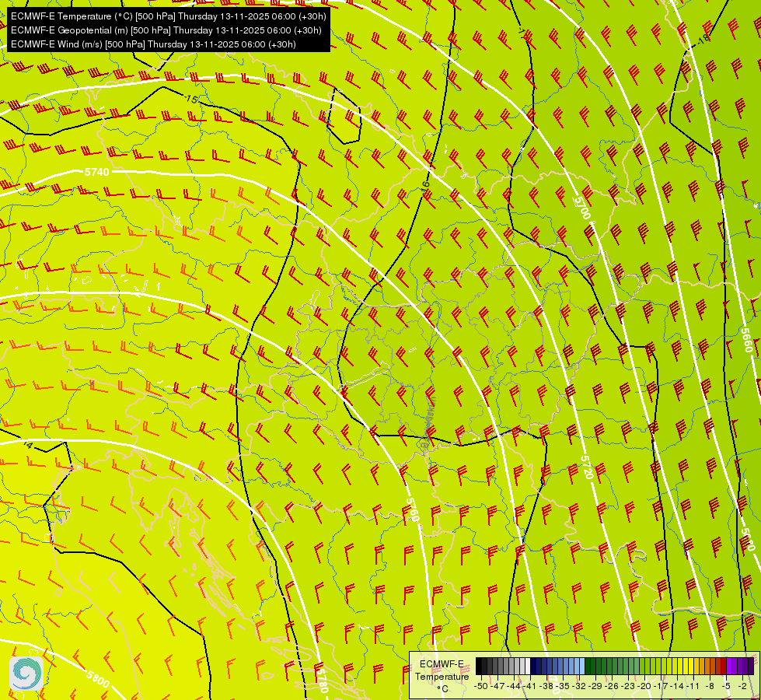
Task: Click the -2 value in temperature legend
Action: [x=742, y=686]
